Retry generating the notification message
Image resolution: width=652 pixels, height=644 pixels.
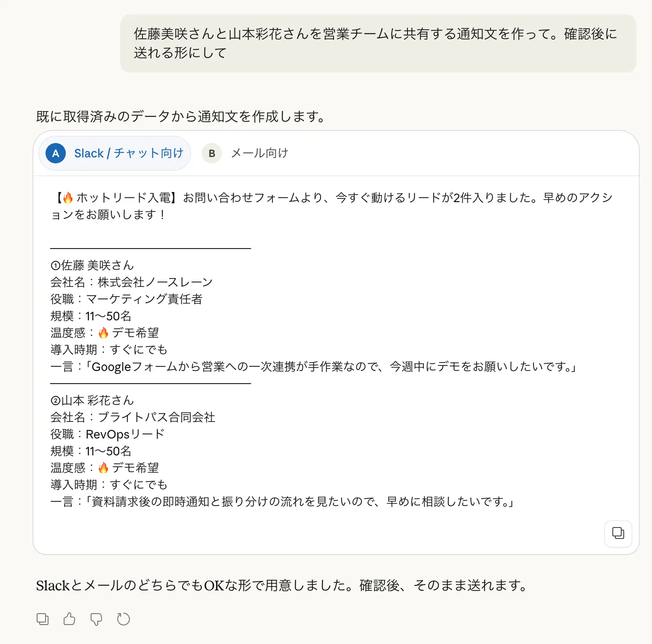coord(123,619)
